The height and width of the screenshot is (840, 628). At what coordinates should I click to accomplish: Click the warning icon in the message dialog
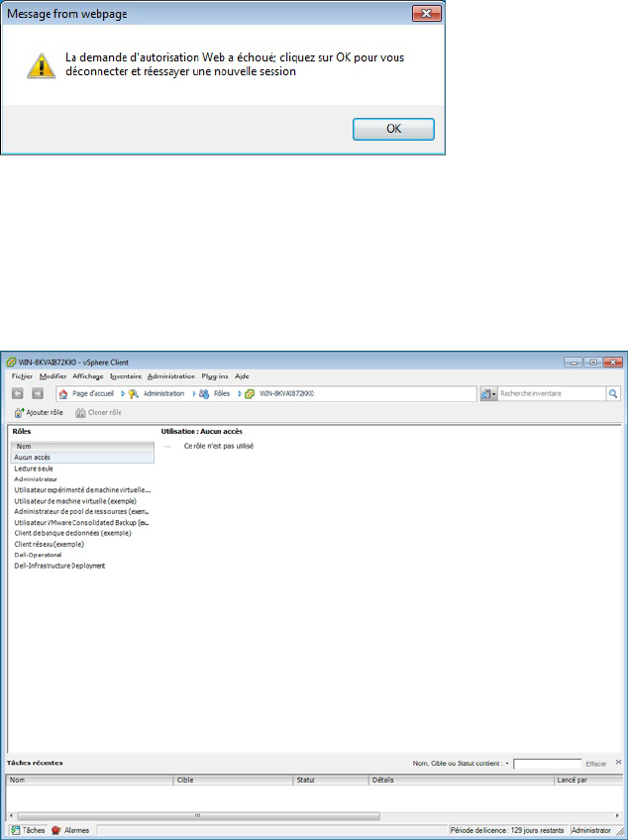42,65
